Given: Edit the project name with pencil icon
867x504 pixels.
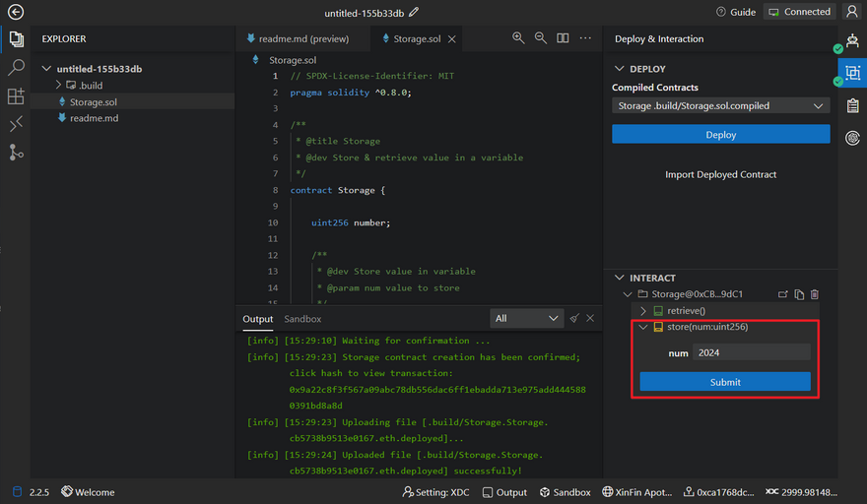Looking at the screenshot, I should [x=414, y=12].
